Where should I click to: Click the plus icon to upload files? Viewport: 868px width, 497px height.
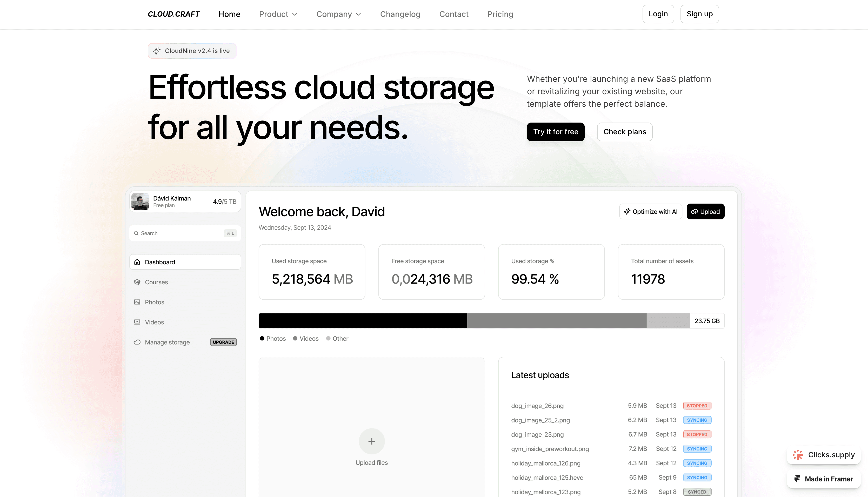pyautogui.click(x=371, y=441)
